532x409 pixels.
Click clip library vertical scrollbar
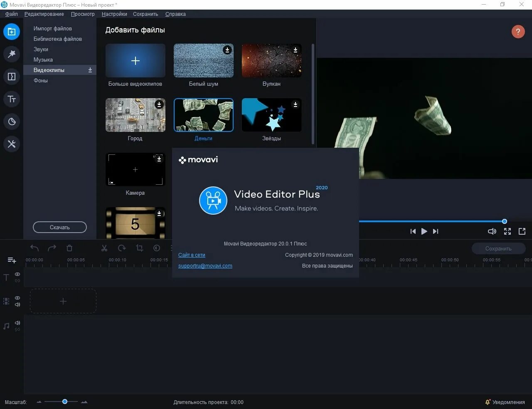pyautogui.click(x=313, y=94)
